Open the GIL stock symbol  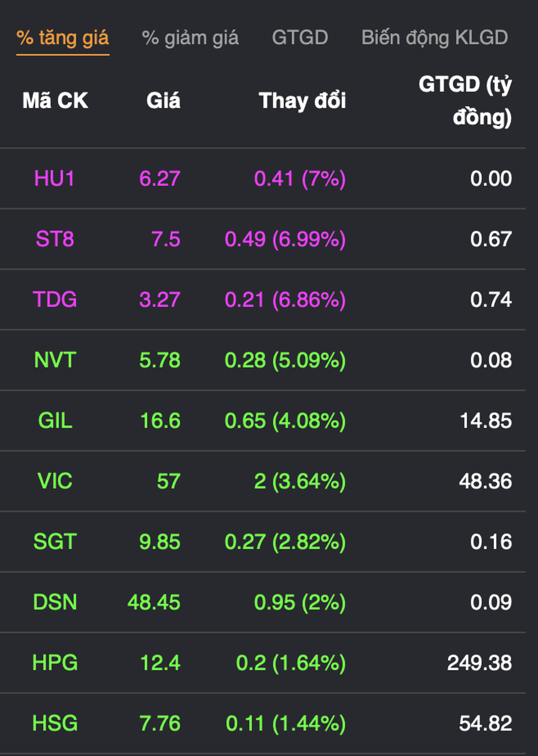[x=55, y=421]
